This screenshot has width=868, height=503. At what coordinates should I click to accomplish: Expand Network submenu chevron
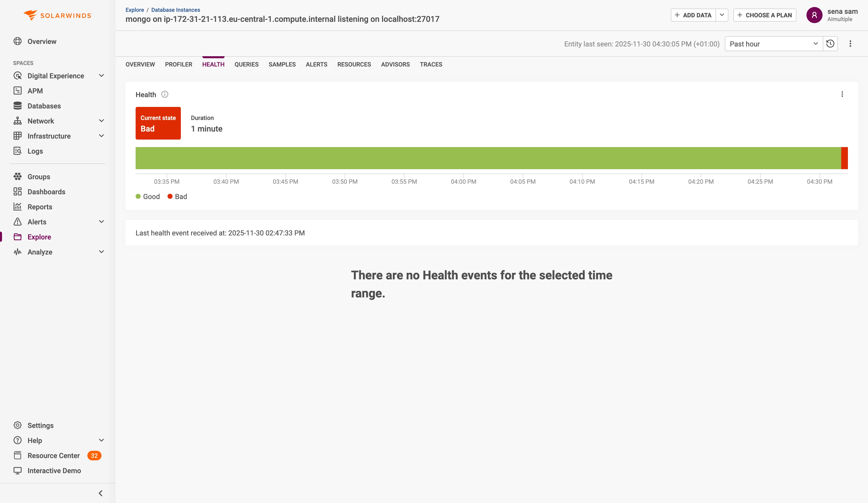pos(101,121)
